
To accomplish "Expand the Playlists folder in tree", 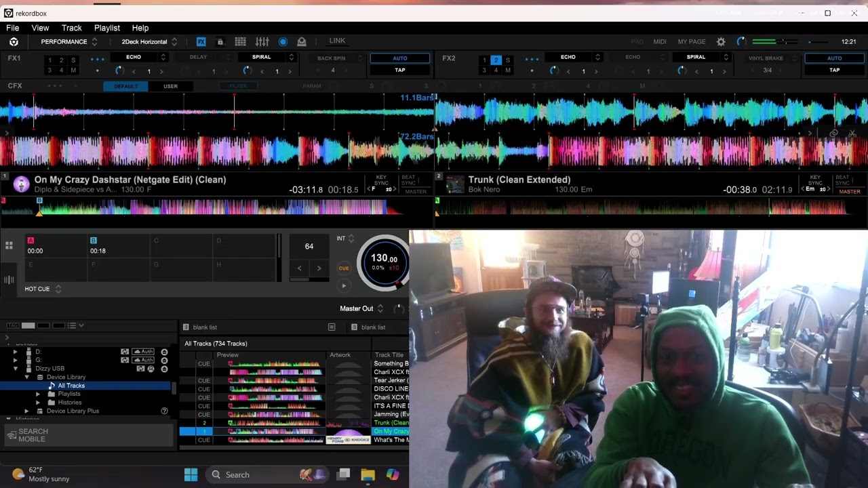I will 38,394.
